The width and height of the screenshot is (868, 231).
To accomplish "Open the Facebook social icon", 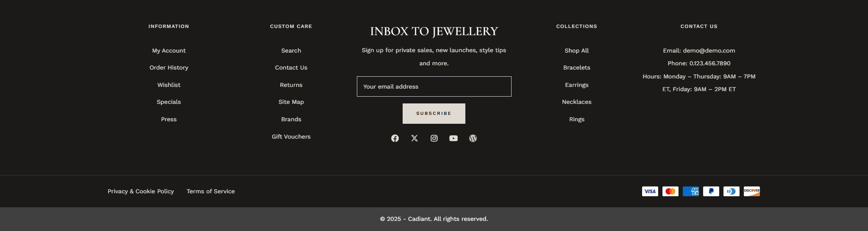I will pyautogui.click(x=395, y=138).
